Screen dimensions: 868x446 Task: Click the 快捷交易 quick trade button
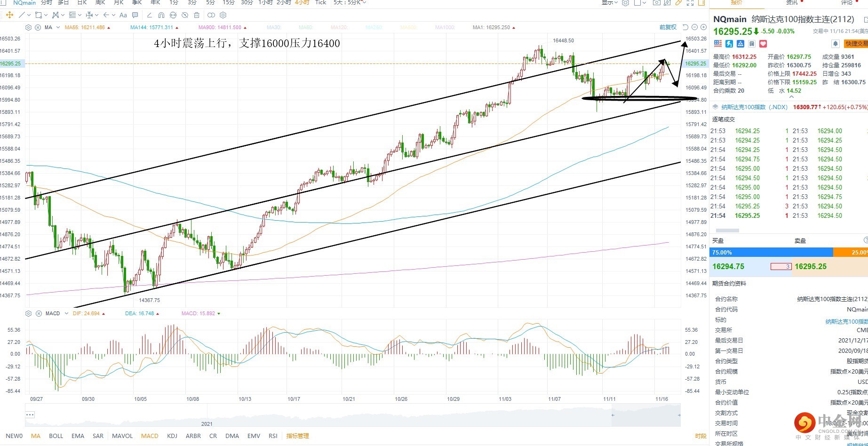click(x=856, y=44)
